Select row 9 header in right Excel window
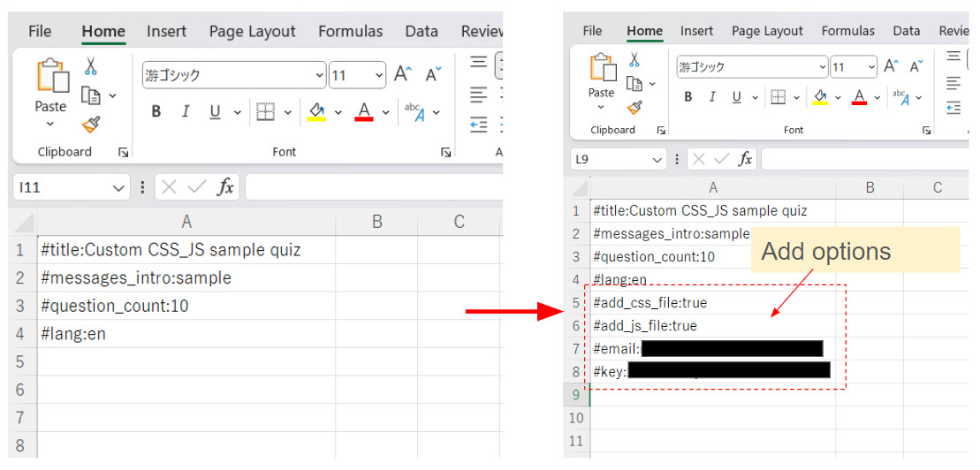The height and width of the screenshot is (470, 980). tap(577, 395)
